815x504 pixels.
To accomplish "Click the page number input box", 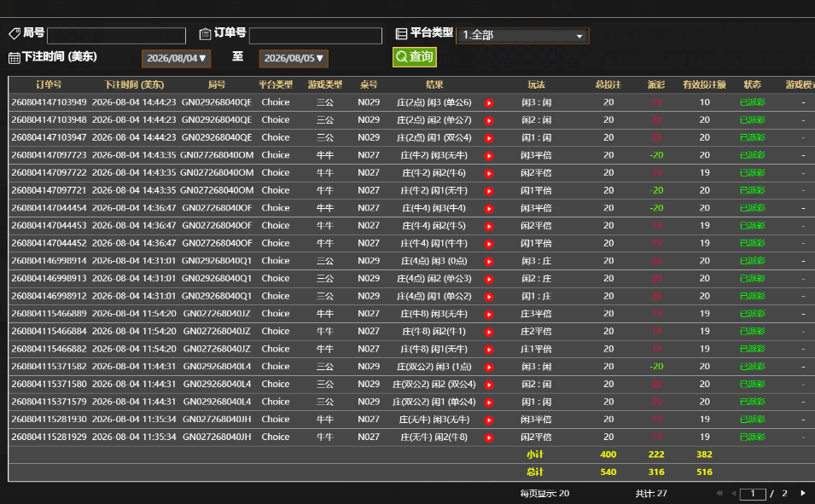I will (753, 494).
